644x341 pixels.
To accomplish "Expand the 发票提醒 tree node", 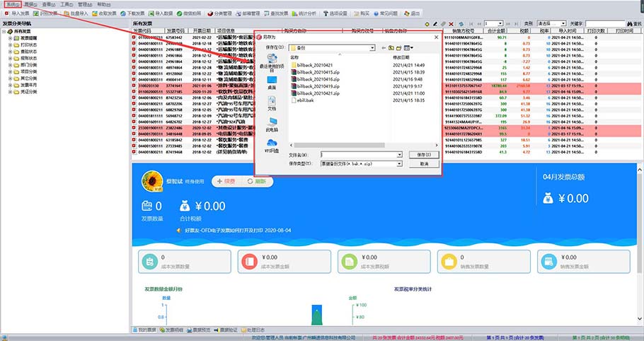I will [10, 37].
